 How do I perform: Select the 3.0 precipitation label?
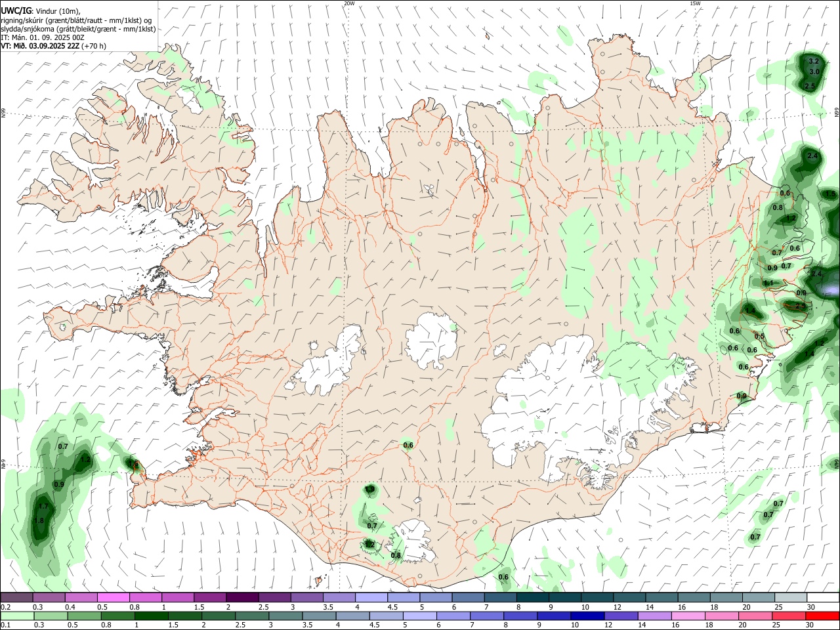click(814, 72)
